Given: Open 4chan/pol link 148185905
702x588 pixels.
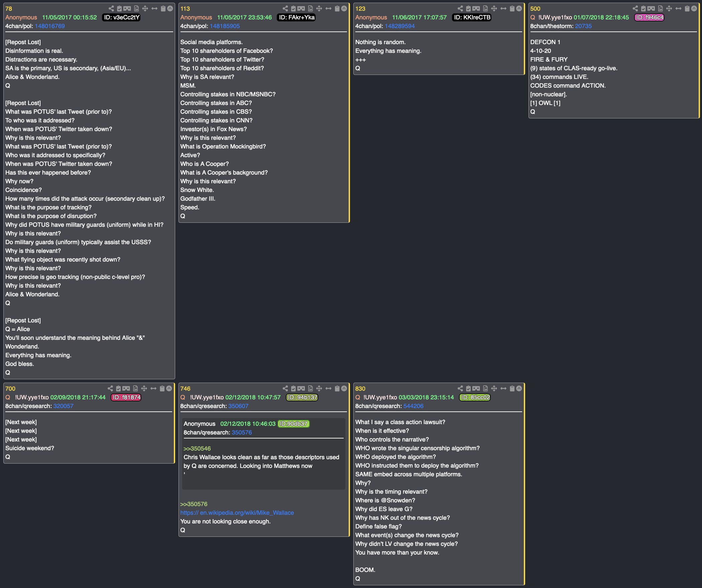Looking at the screenshot, I should pyautogui.click(x=225, y=26).
